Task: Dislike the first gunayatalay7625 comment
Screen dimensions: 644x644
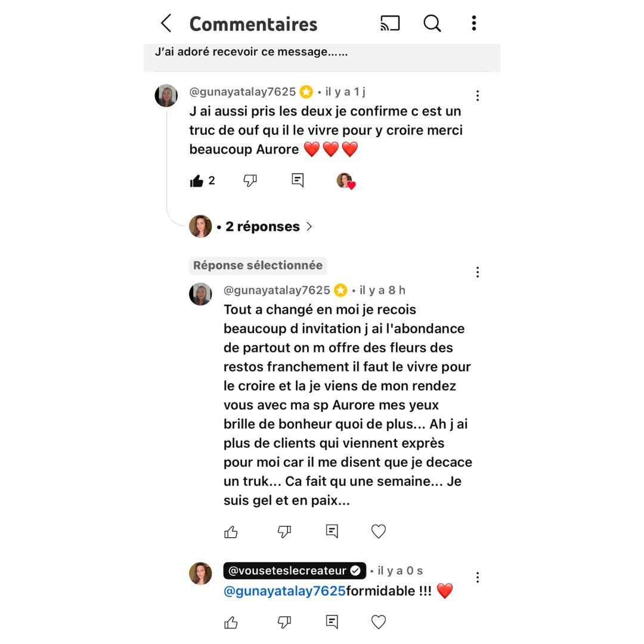Action: click(250, 180)
